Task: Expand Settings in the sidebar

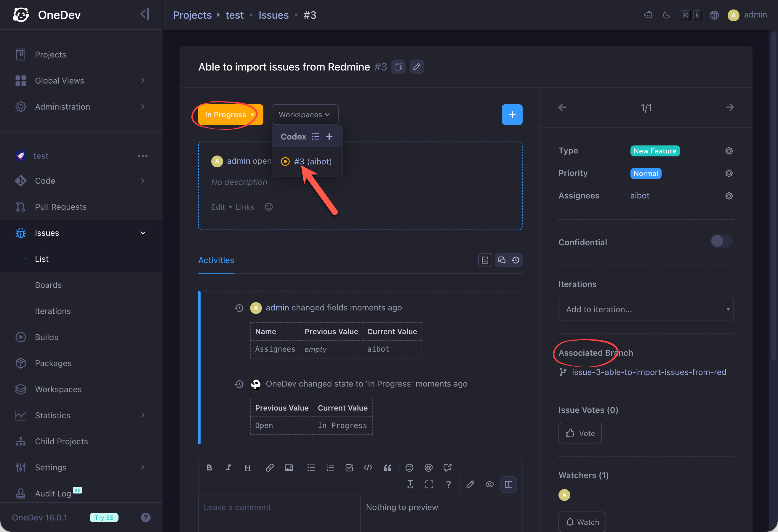Action: click(x=81, y=467)
